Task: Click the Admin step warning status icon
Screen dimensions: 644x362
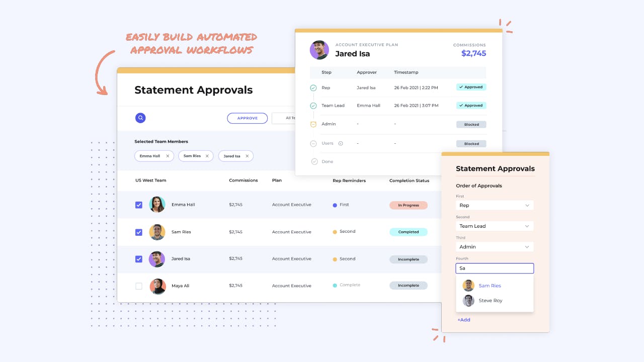Action: 313,124
